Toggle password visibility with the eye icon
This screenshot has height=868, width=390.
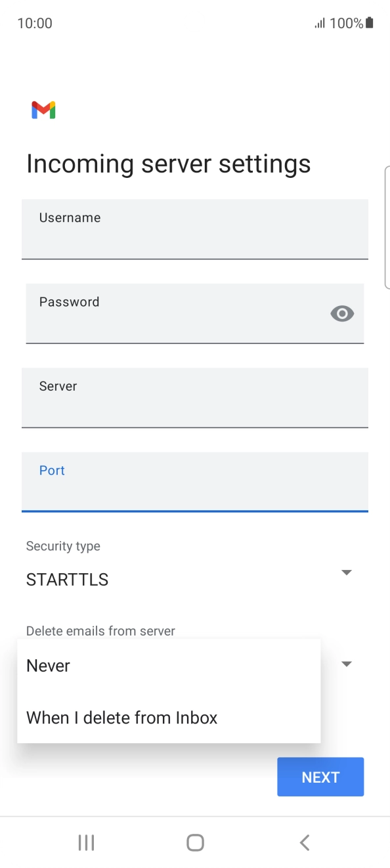342,313
